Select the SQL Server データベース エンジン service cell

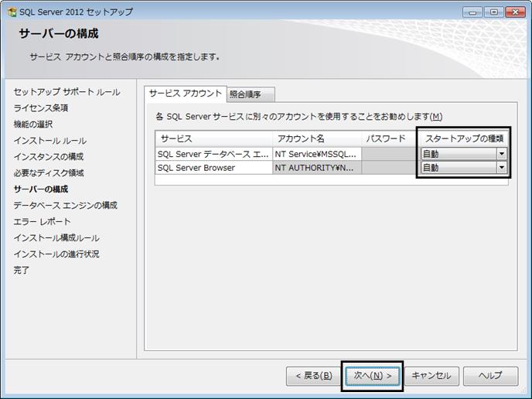tap(213, 154)
